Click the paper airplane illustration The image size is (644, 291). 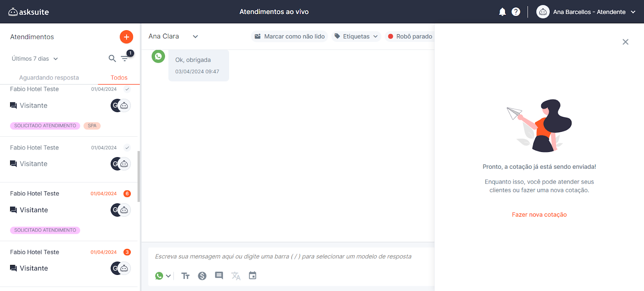click(x=514, y=113)
